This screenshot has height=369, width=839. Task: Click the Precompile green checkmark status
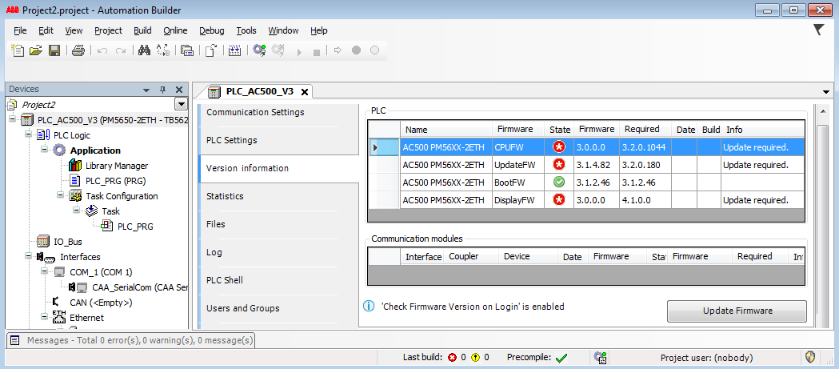point(561,358)
